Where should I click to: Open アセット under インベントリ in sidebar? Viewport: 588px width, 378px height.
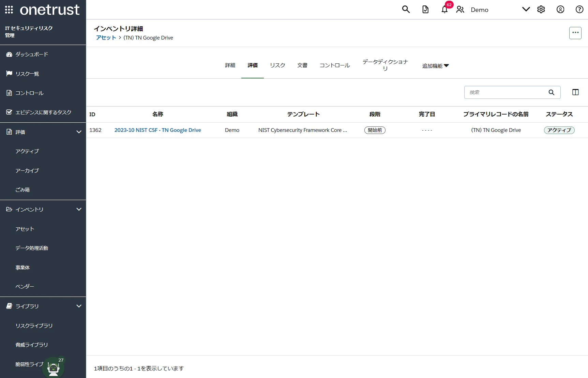coord(25,229)
